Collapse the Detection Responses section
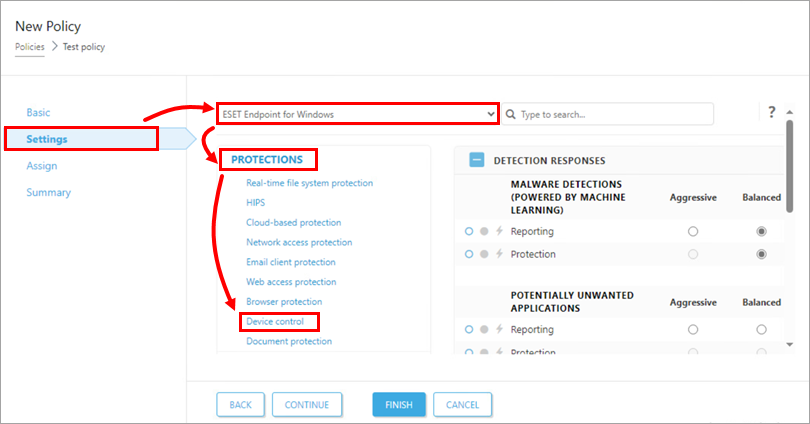Screen dimensions: 810x424 477,160
